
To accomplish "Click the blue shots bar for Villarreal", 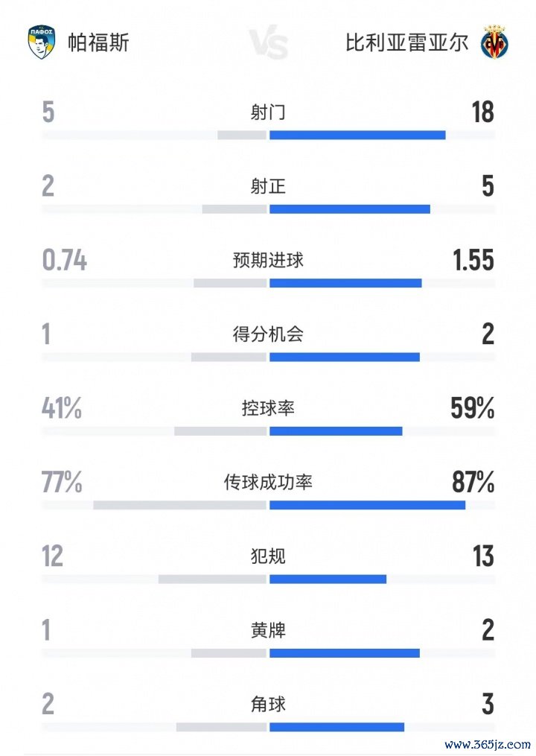I will 357,135.
